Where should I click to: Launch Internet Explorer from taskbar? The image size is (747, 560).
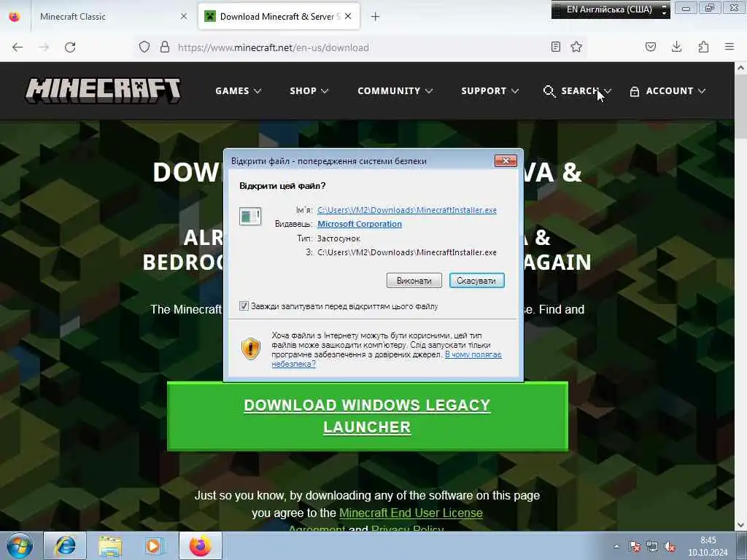[65, 545]
